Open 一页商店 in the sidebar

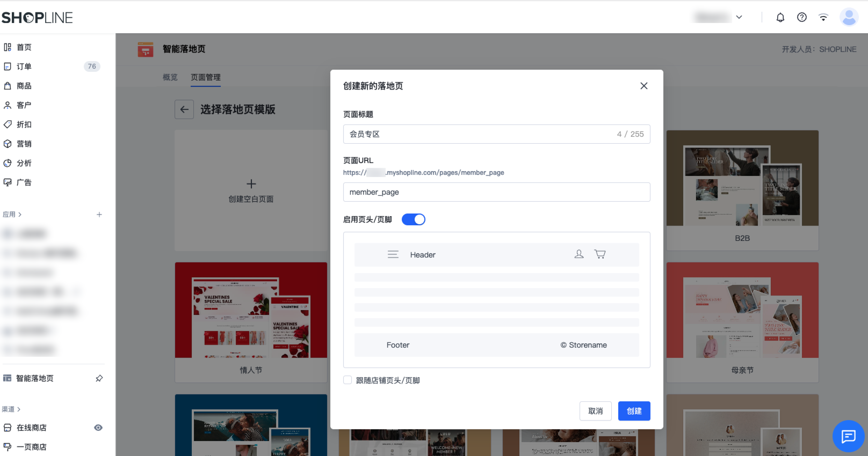pos(31,447)
